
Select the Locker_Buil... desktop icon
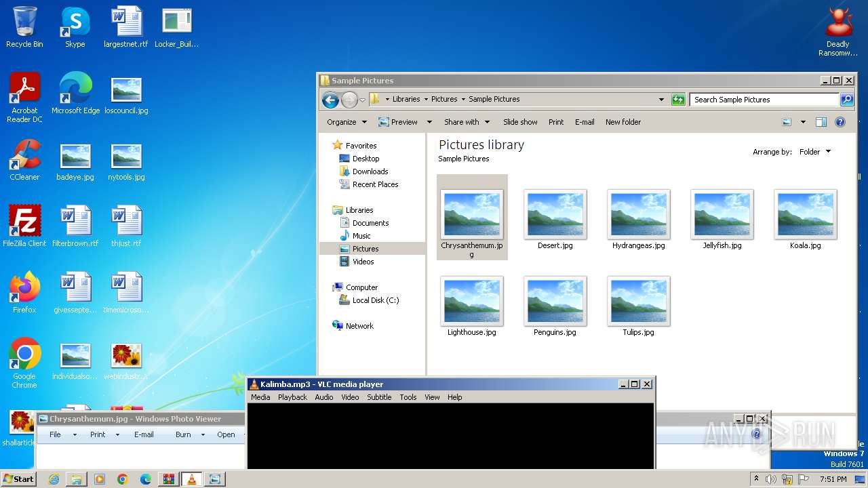point(176,27)
